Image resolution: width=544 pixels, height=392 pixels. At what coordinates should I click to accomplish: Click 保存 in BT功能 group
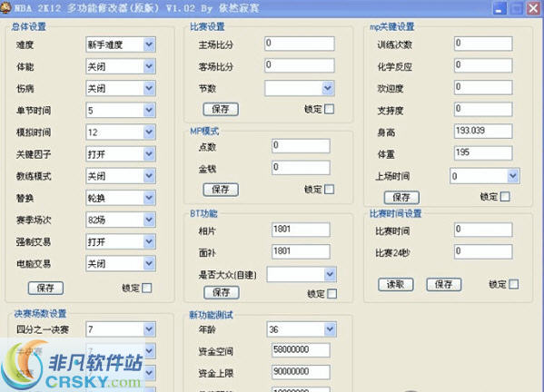point(222,292)
